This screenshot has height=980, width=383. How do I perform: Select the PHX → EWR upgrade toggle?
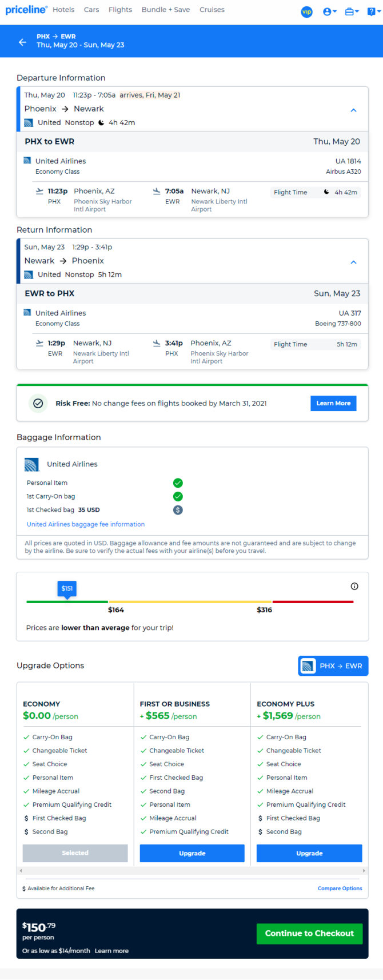coord(333,666)
